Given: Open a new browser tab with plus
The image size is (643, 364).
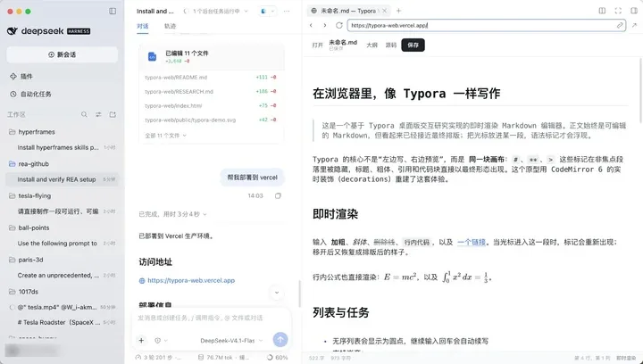Looking at the screenshot, I should tap(398, 11).
